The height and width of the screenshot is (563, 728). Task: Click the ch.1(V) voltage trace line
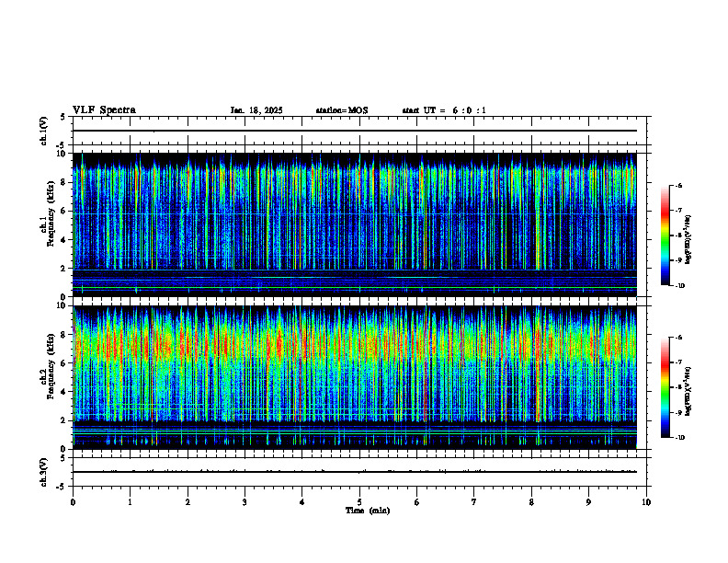(x=355, y=131)
